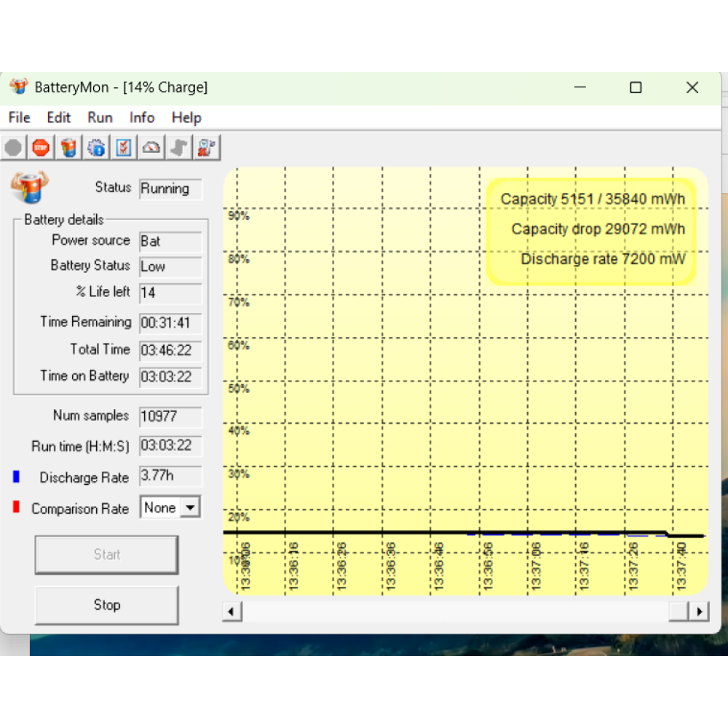This screenshot has height=728, width=728.
Task: Click the checklist toolbar icon
Action: (124, 148)
